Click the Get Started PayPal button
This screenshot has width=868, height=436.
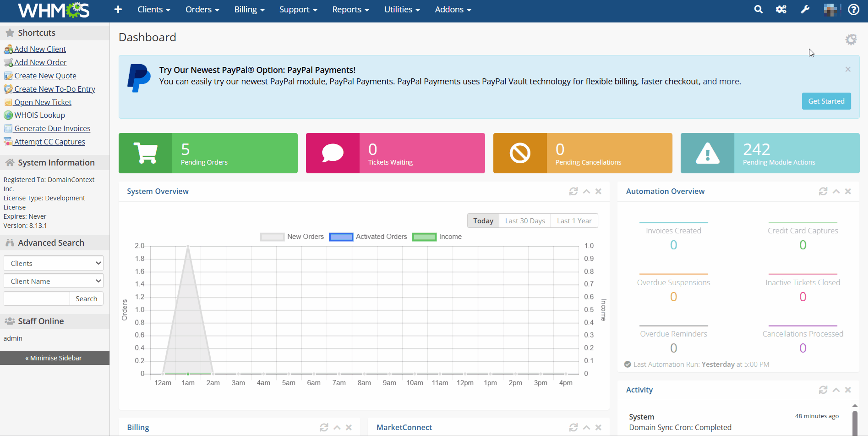826,101
